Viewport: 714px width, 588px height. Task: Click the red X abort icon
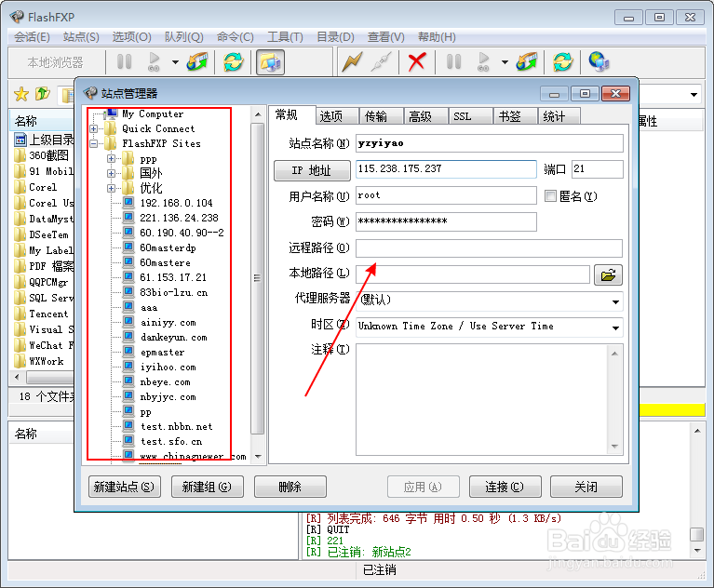point(417,62)
